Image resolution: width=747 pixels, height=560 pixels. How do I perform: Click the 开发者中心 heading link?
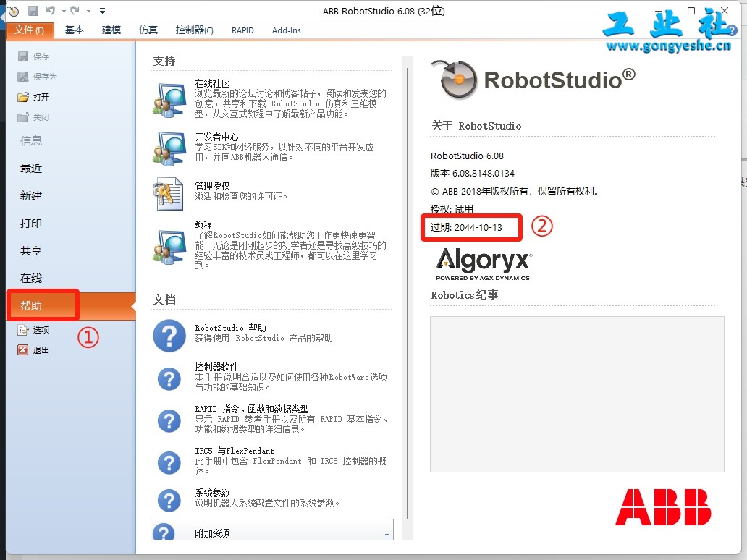pos(216,137)
